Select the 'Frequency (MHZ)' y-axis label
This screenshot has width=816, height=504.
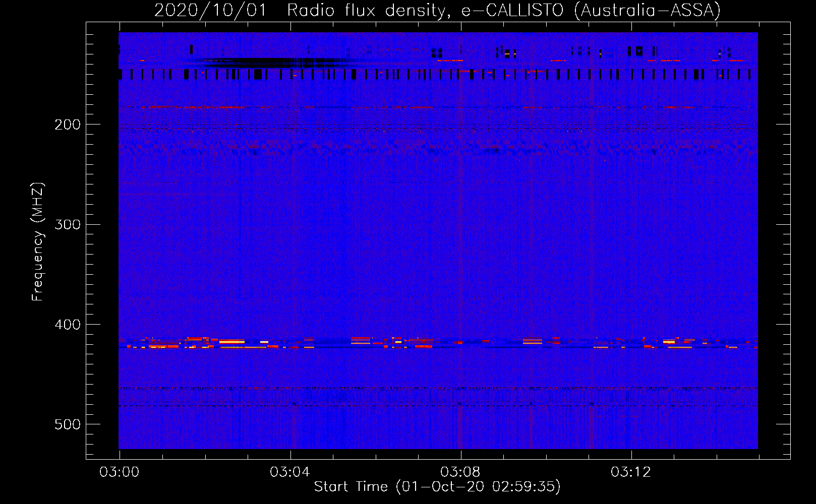pyautogui.click(x=38, y=242)
